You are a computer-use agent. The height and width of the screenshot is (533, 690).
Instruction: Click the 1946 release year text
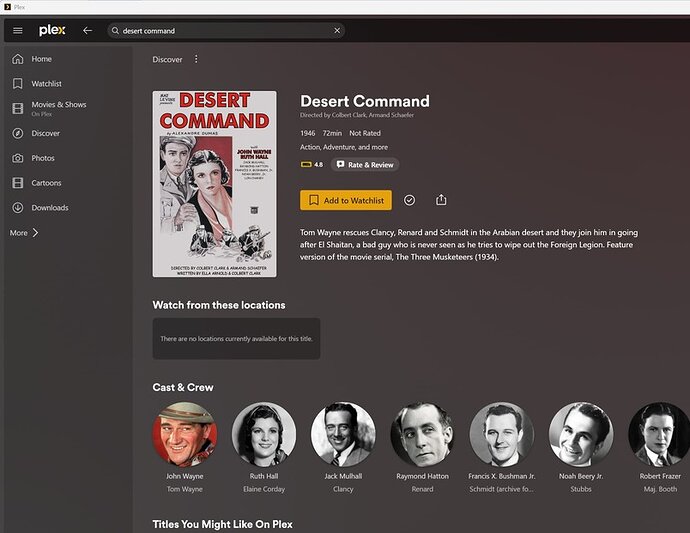click(x=308, y=133)
